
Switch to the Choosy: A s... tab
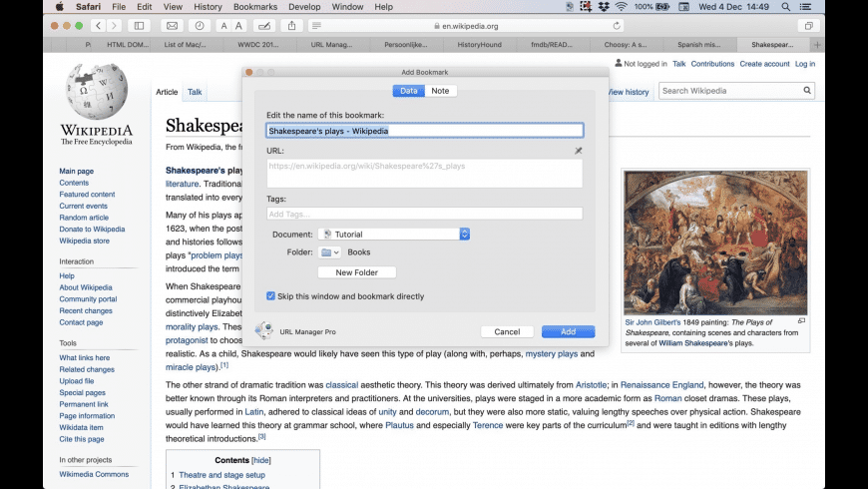(x=626, y=45)
